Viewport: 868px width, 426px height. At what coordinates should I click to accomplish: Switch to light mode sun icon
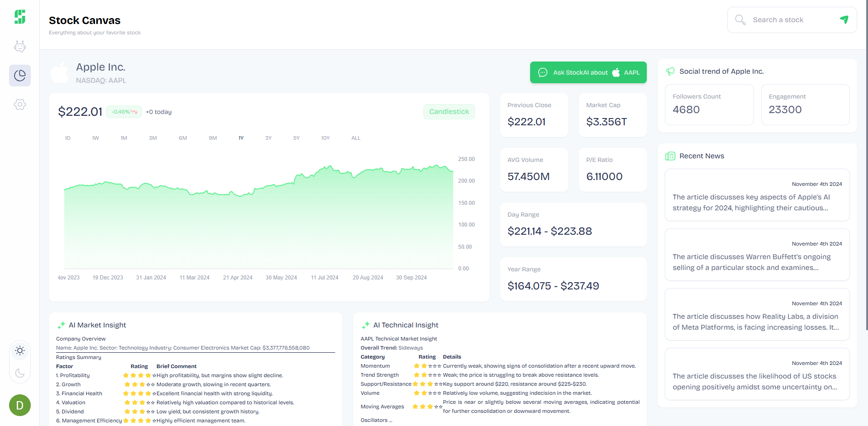pos(20,350)
